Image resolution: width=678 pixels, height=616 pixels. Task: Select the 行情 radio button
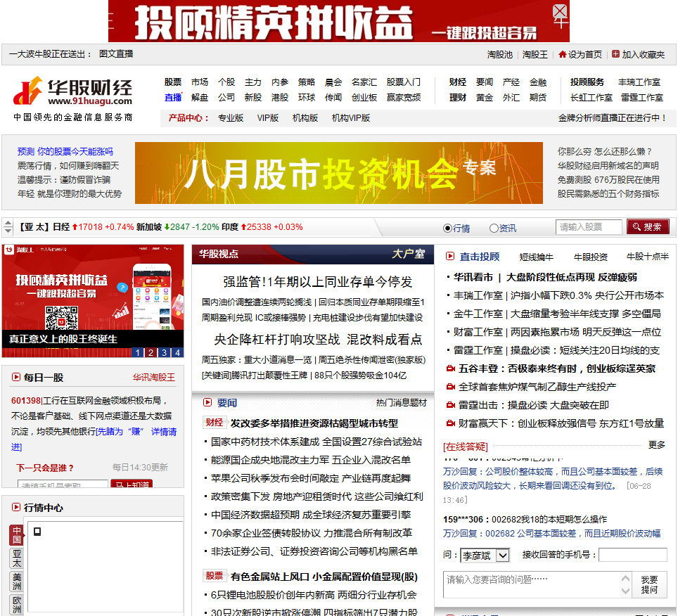click(447, 229)
